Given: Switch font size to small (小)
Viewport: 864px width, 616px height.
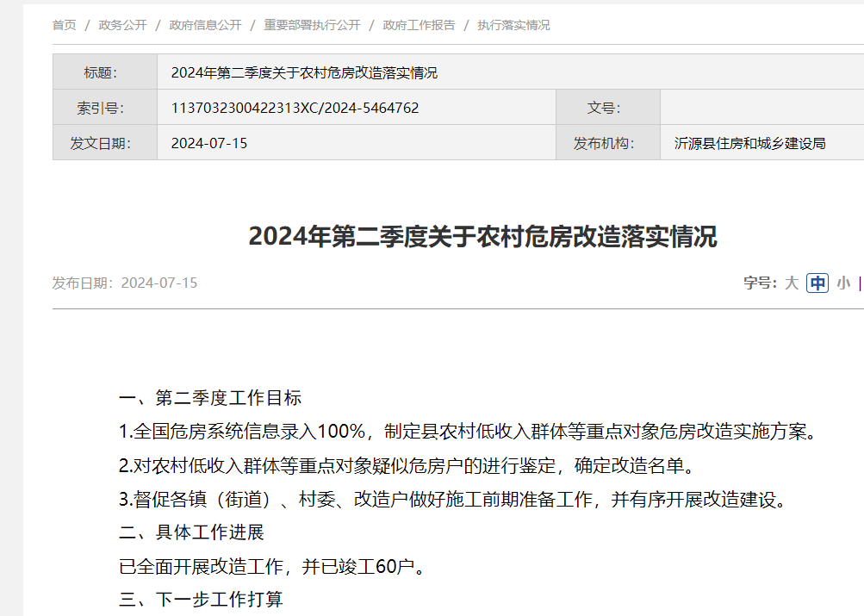Looking at the screenshot, I should (x=842, y=283).
